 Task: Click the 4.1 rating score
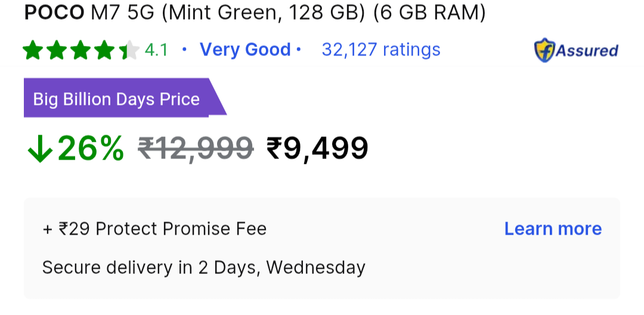pyautogui.click(x=156, y=50)
